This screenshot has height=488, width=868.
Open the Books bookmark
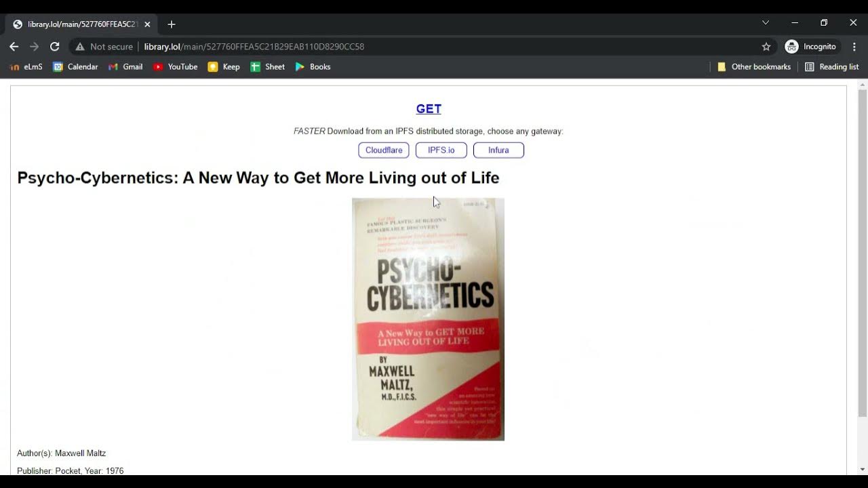[313, 67]
